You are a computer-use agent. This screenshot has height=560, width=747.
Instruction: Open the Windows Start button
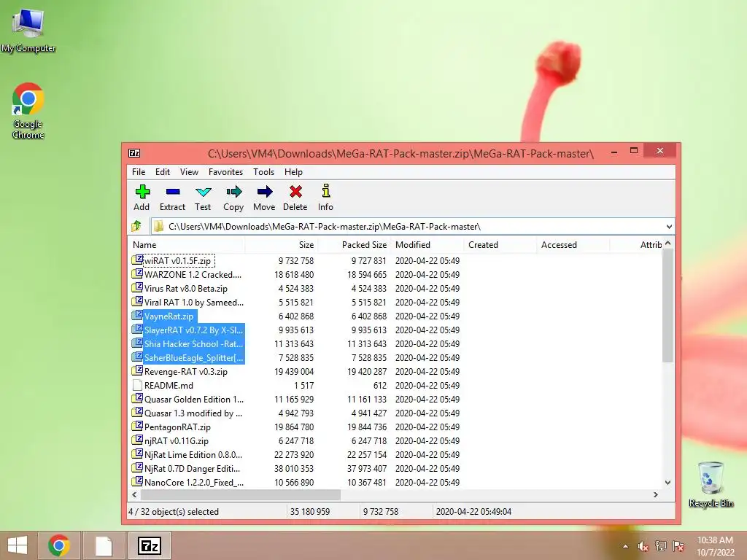pyautogui.click(x=18, y=545)
